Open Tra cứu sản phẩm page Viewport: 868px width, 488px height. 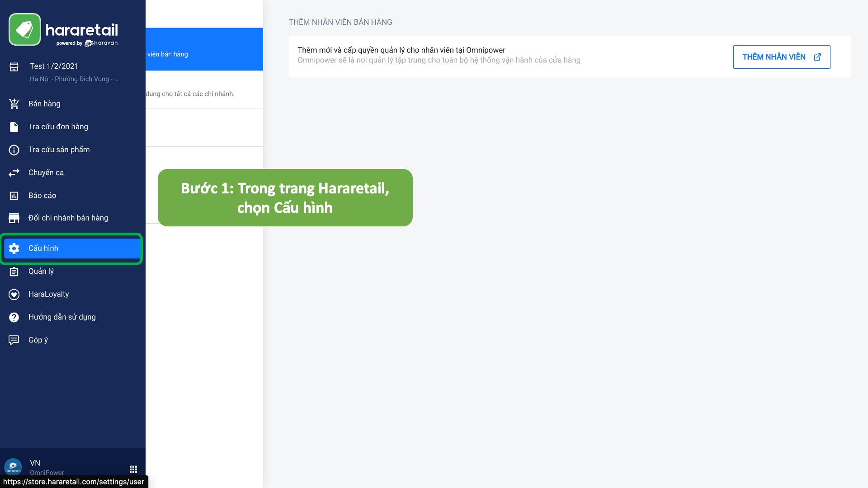coord(73,150)
